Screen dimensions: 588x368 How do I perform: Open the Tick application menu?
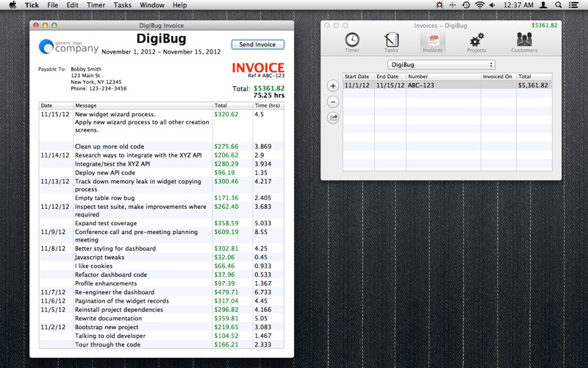[x=32, y=5]
